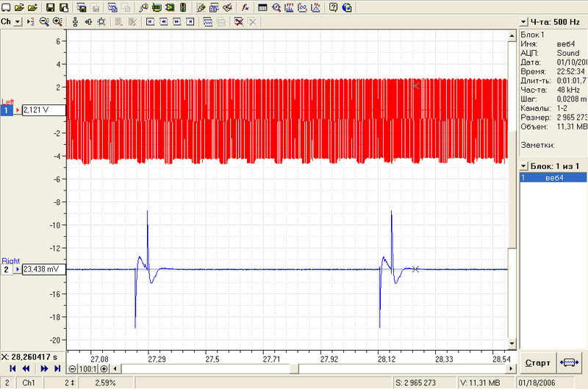
Task: Toggle the Right channel 2 button
Action: tap(7, 269)
